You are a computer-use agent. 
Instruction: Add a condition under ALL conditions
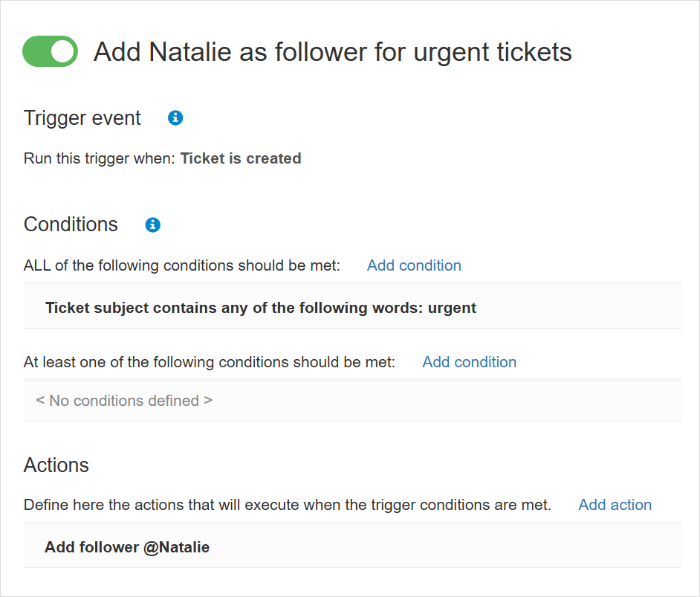click(x=414, y=265)
